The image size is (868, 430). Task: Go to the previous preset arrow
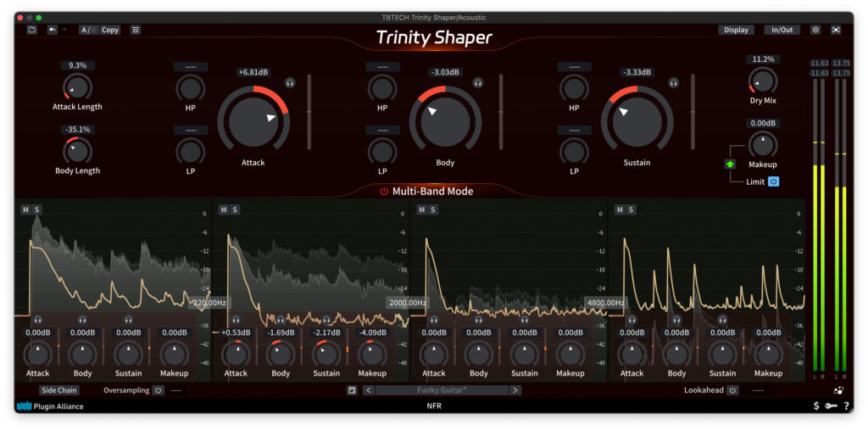coord(369,390)
